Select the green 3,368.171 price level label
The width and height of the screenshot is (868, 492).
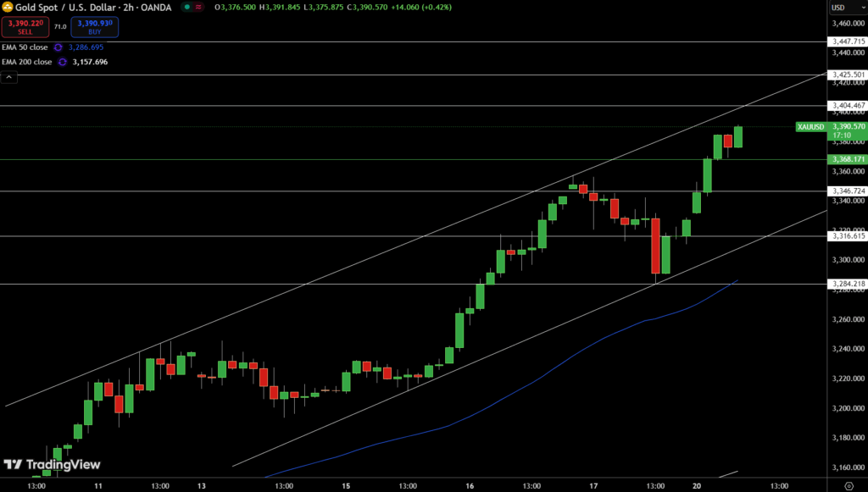click(848, 159)
